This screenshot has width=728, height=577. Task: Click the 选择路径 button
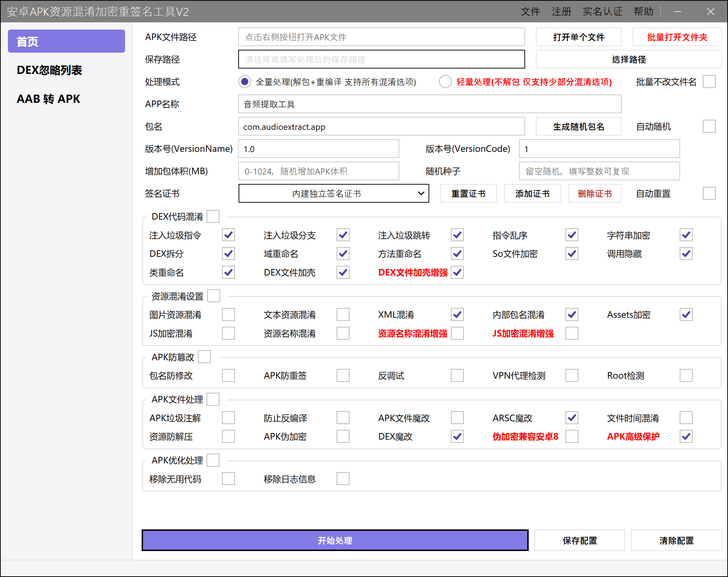(x=629, y=59)
